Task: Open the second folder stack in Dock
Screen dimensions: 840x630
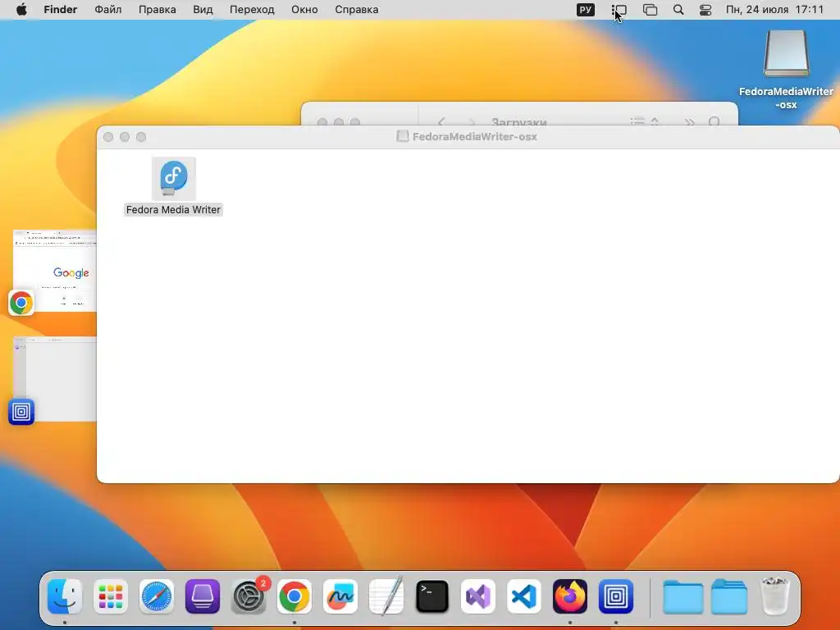Action: point(729,596)
